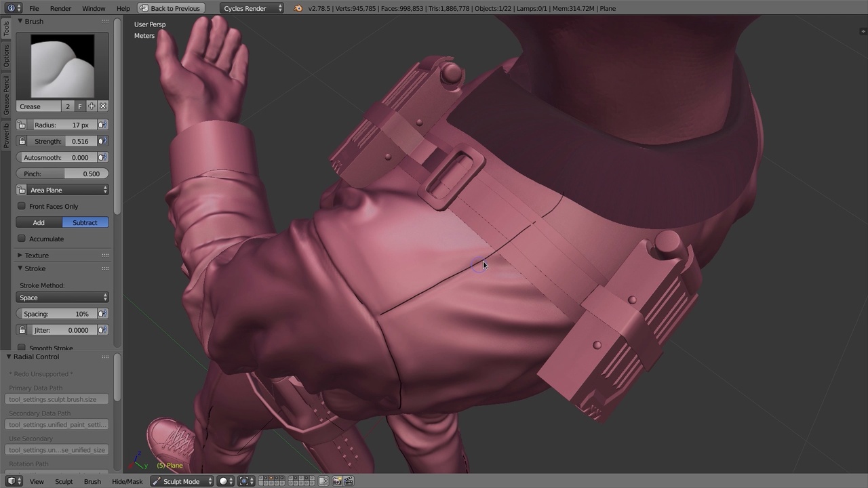
Task: Click the Secondary Data Path field
Action: coord(57,424)
